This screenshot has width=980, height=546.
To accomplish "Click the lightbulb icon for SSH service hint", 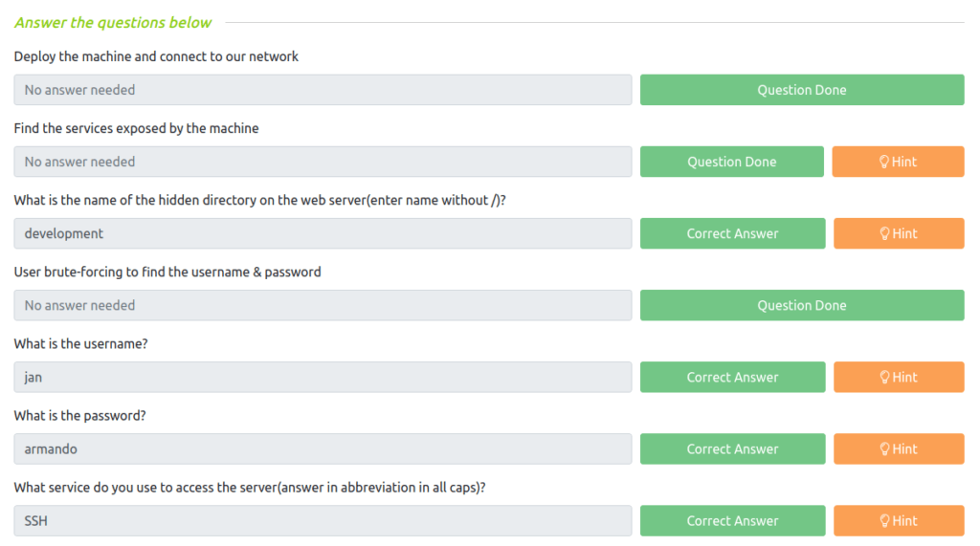I will click(884, 521).
